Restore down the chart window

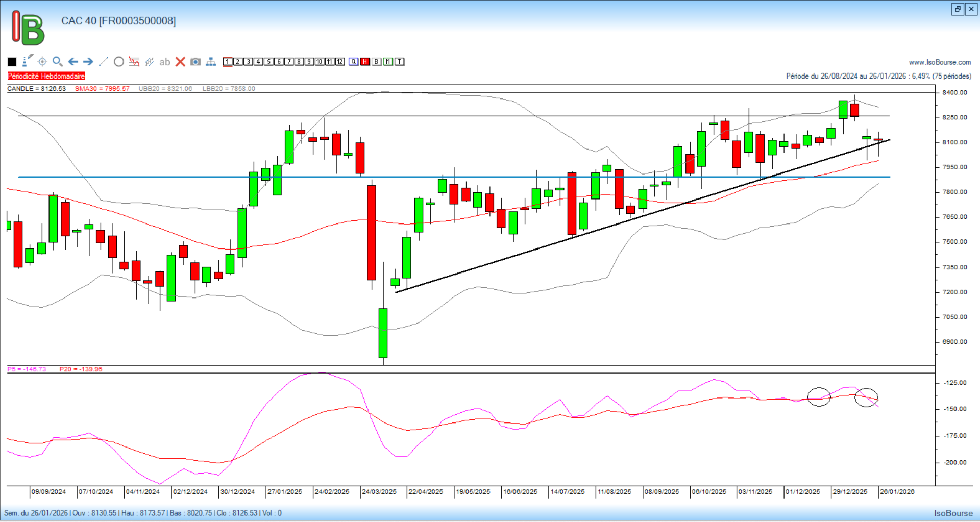[x=958, y=9]
